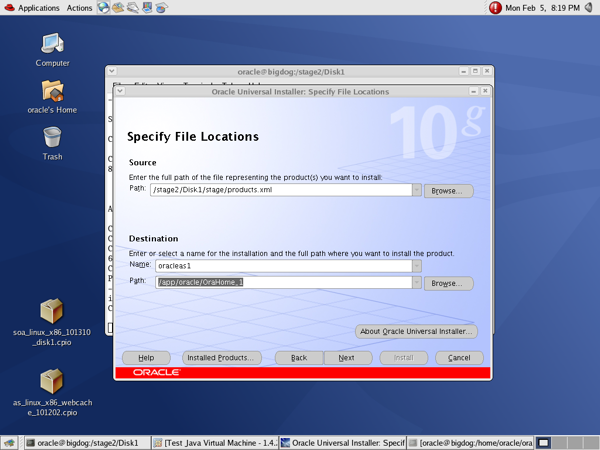Expand the Destination Path dropdown arrow
Image resolution: width=600 pixels, height=450 pixels.
click(417, 282)
